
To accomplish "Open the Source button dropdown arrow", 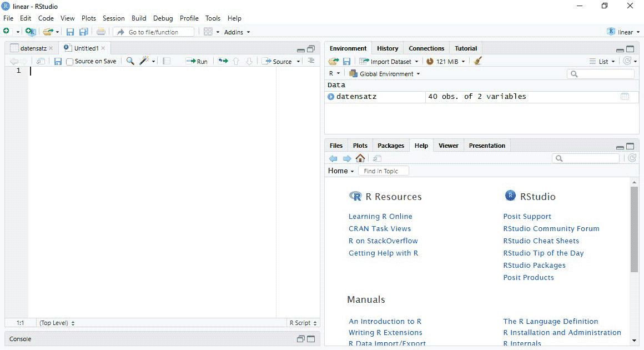I will [x=299, y=62].
